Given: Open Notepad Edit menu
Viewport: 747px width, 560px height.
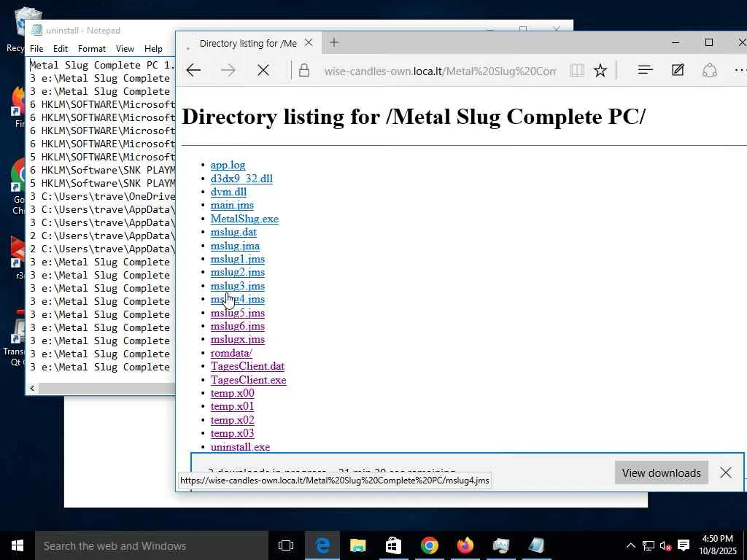Looking at the screenshot, I should tap(60, 49).
